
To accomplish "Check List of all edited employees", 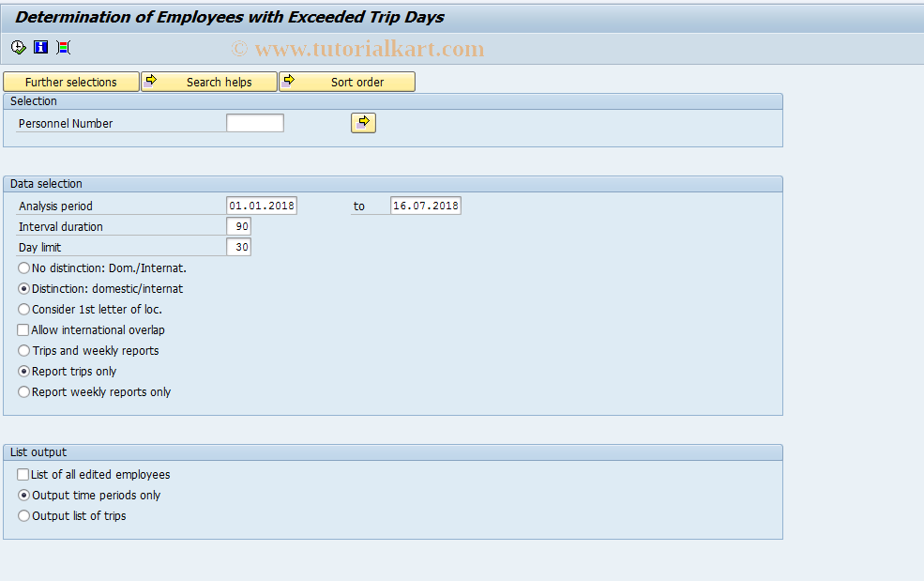I will (23, 475).
